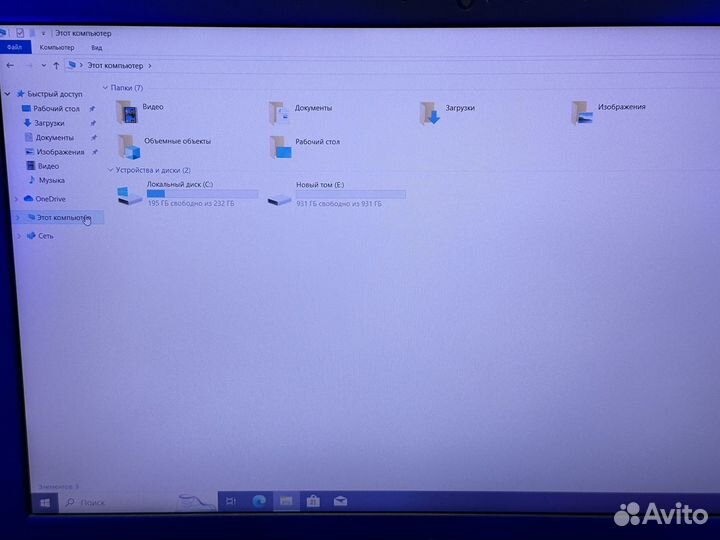This screenshot has height=540, width=720.
Task: Open quick access toolbar customize dropdown
Action: click(43, 33)
